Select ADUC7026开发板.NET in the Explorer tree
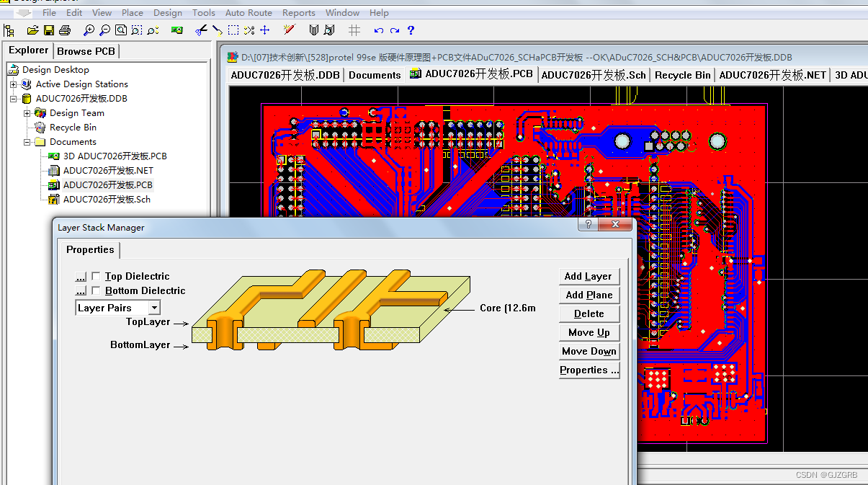 [108, 170]
